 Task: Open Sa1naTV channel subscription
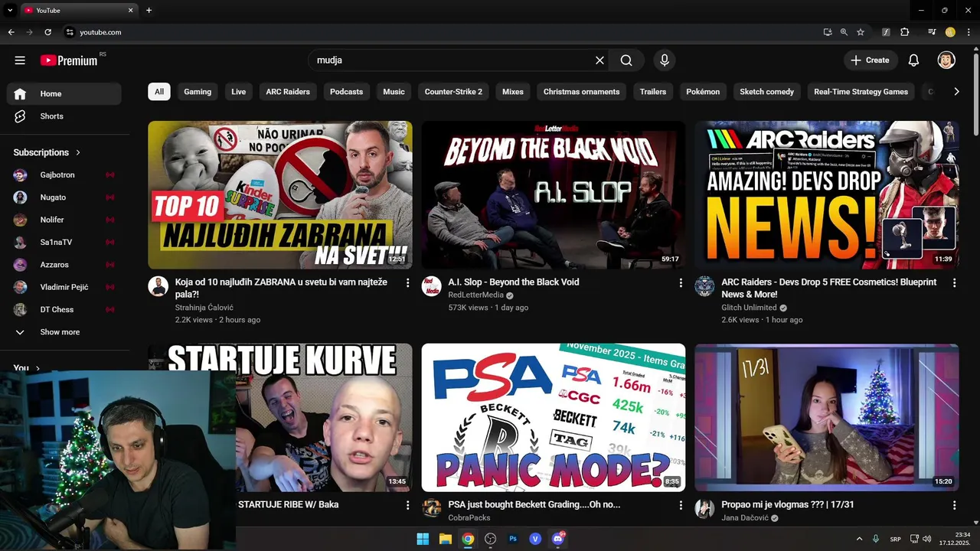(x=64, y=242)
